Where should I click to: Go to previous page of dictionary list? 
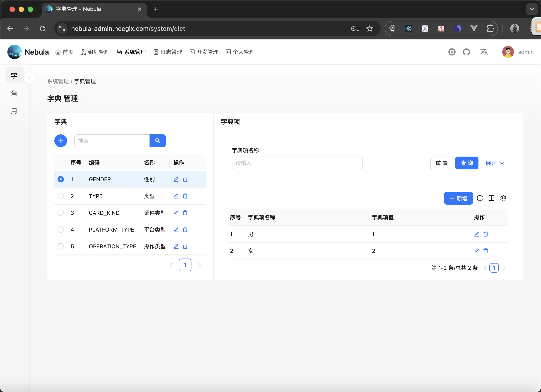(171, 265)
